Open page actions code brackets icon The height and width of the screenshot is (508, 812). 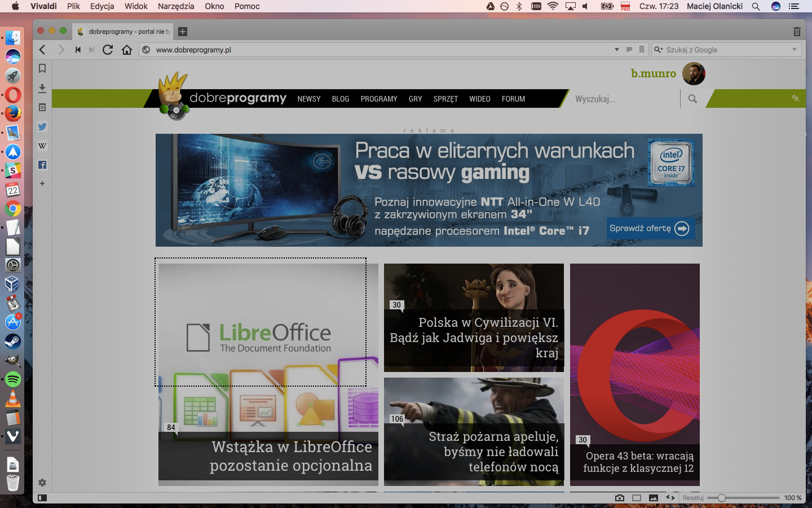pyautogui.click(x=670, y=498)
